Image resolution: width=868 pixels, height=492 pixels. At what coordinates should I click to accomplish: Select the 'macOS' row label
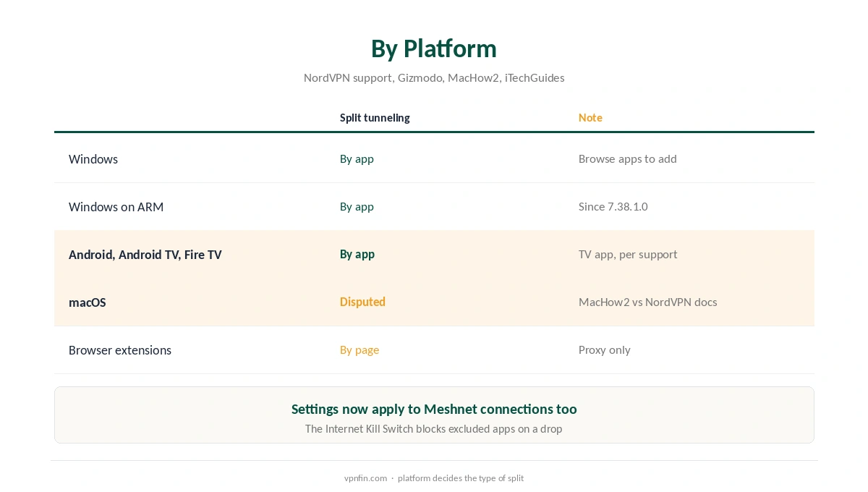[x=88, y=302]
